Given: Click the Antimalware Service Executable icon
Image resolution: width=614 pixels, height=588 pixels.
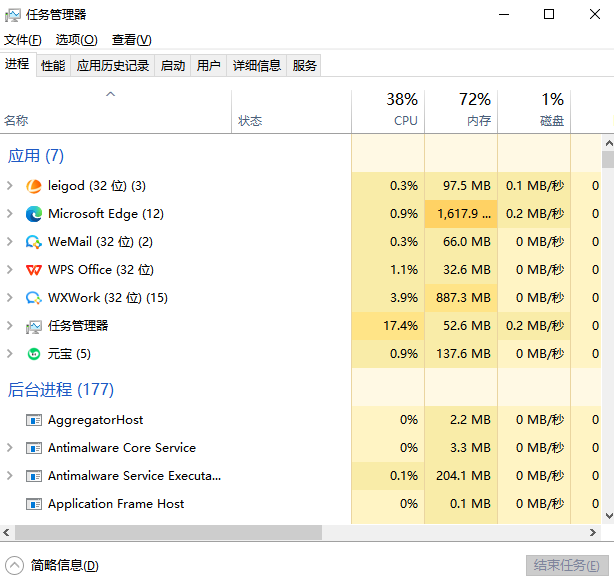Looking at the screenshot, I should pyautogui.click(x=34, y=476).
